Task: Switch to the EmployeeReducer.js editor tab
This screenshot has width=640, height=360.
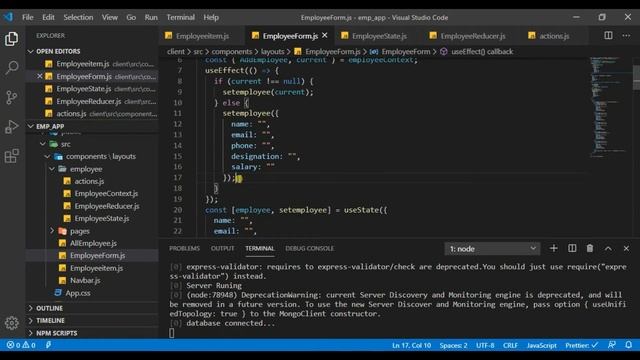Action: pyautogui.click(x=472, y=36)
